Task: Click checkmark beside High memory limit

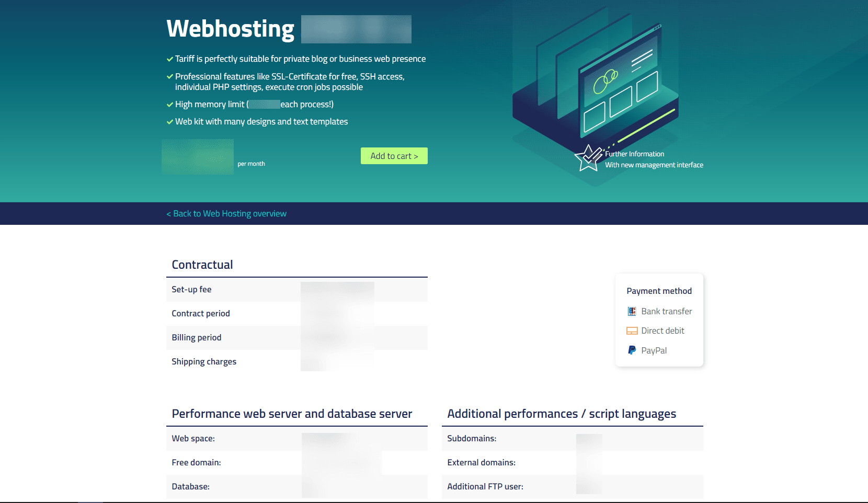Action: (169, 105)
